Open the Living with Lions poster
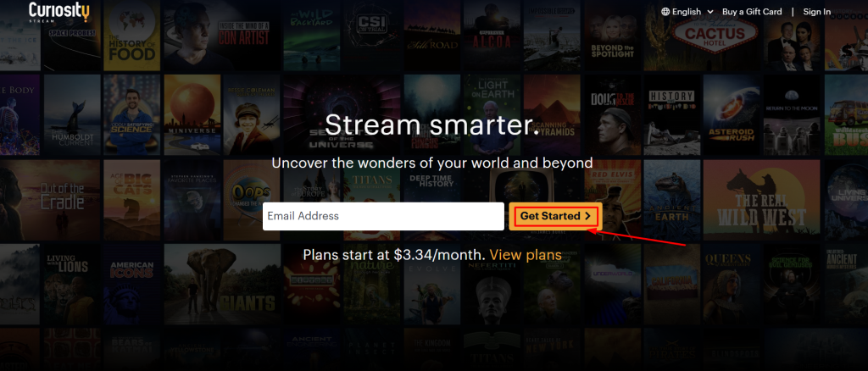The height and width of the screenshot is (371, 868). tap(72, 285)
